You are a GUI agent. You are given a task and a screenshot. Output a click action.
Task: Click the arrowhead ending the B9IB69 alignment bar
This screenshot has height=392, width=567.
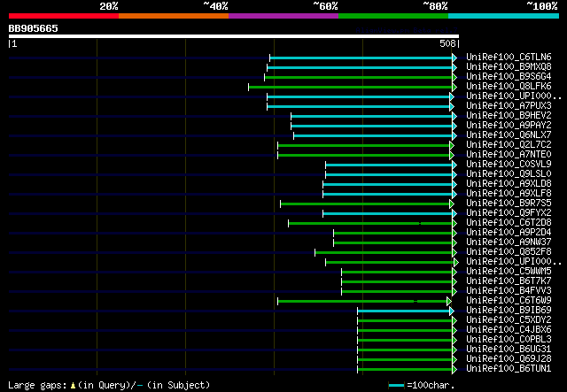tap(452, 311)
